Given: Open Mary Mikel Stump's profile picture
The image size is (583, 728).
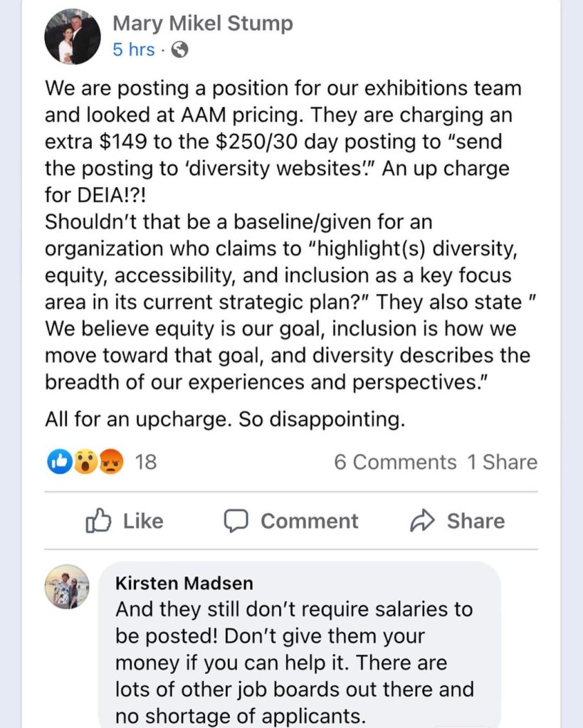Looking at the screenshot, I should click(70, 37).
